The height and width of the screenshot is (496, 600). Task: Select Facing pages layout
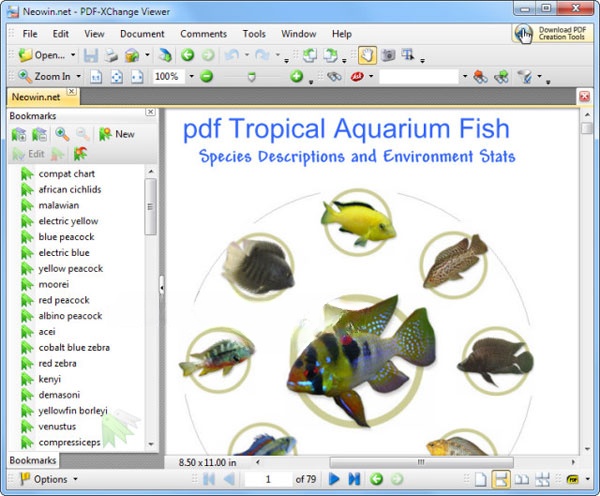(522, 480)
